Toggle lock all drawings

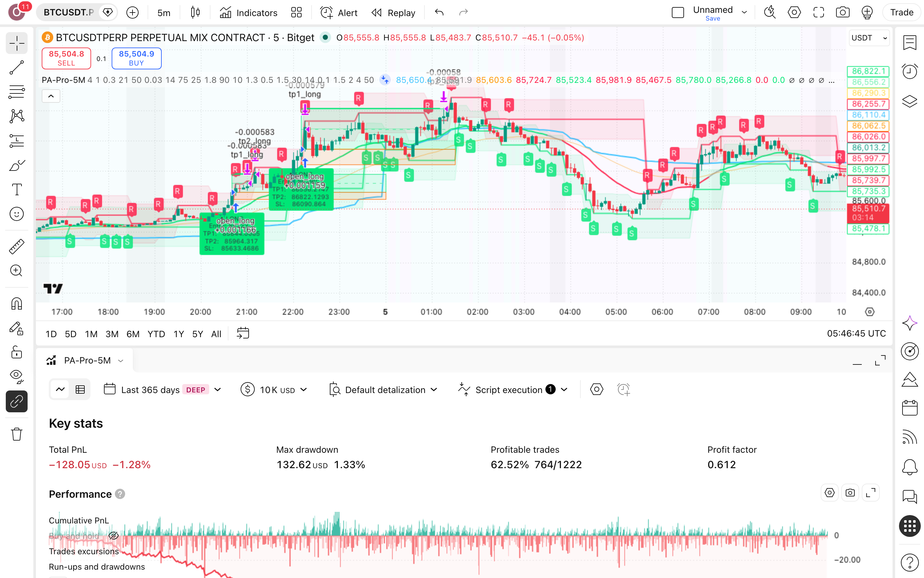[16, 353]
